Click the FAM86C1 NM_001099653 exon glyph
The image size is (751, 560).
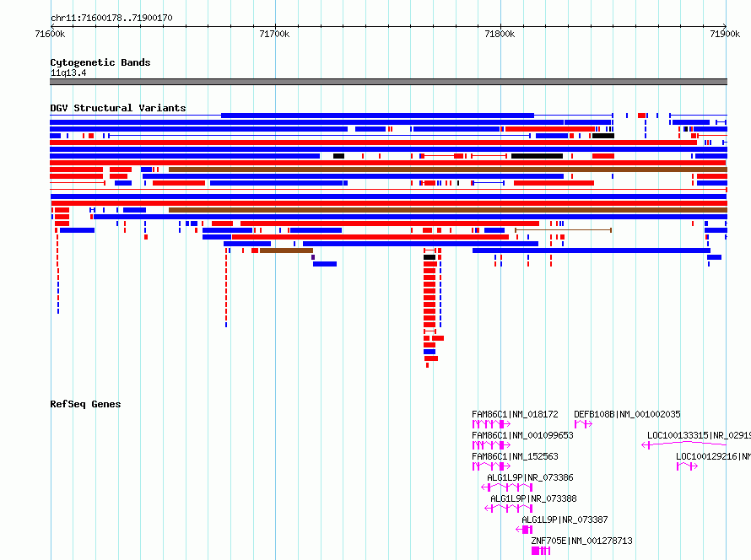[491, 445]
